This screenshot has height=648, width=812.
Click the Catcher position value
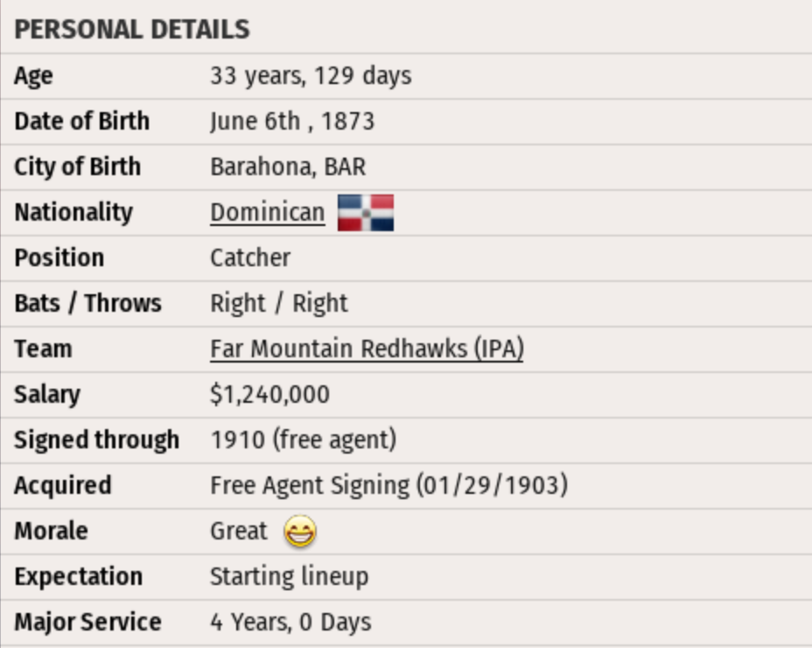[250, 258]
